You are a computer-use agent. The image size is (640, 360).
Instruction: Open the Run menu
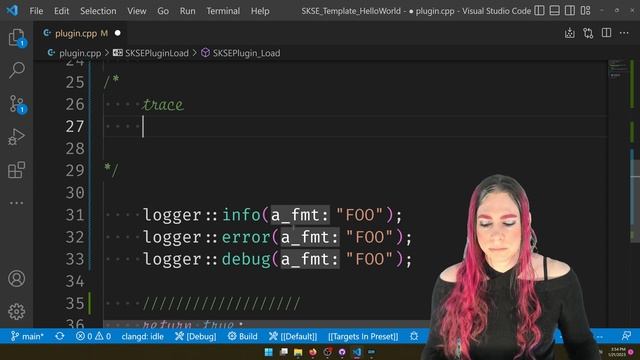point(187,11)
